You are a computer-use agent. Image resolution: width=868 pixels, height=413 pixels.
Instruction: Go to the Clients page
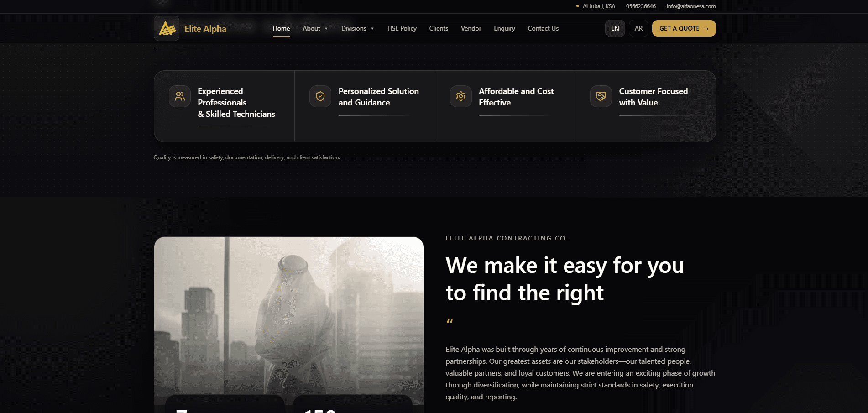coord(439,28)
